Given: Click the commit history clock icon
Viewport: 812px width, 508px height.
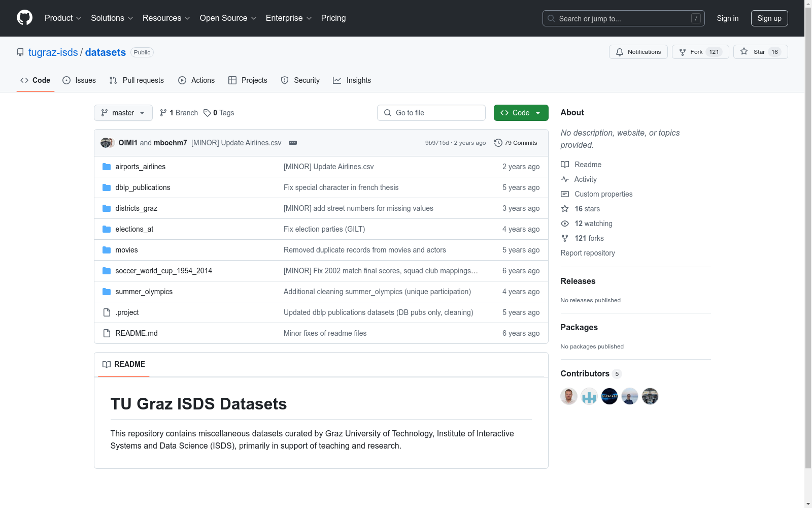Looking at the screenshot, I should coord(498,143).
